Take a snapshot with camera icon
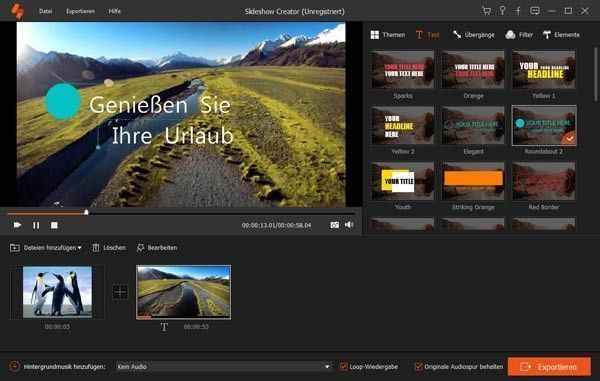This screenshot has width=600, height=381. (x=334, y=225)
